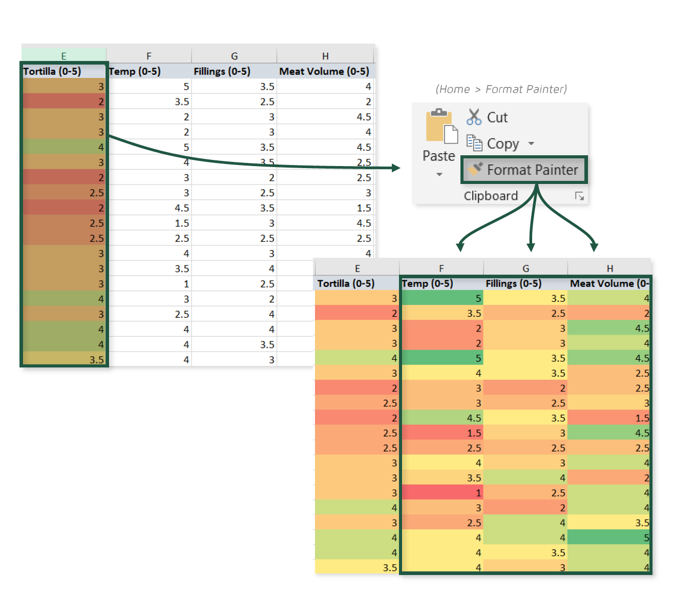The image size is (673, 616).
Task: Click the Fillings (0-5) column label
Action: (x=222, y=71)
